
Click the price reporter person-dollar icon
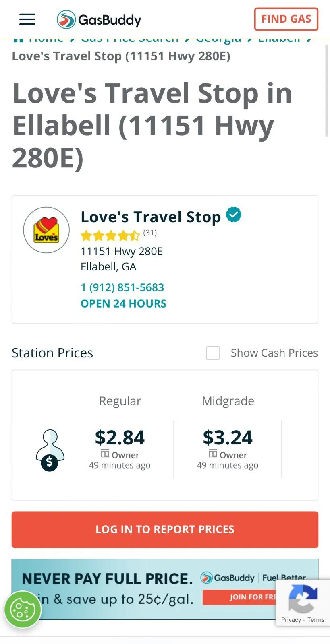(50, 450)
